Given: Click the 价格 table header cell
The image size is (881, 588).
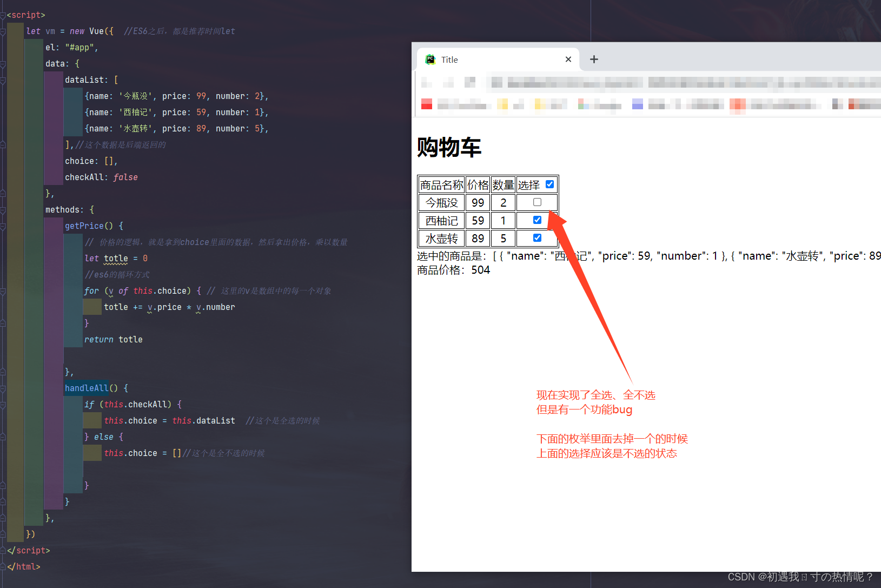Looking at the screenshot, I should 478,185.
